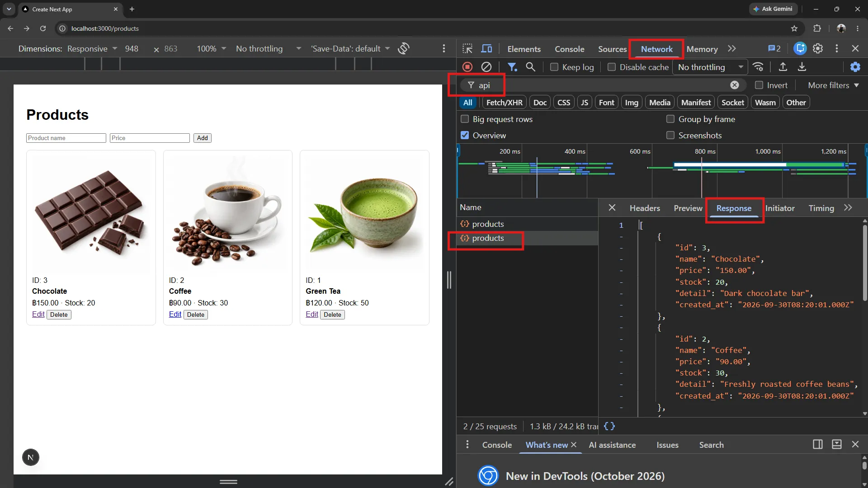Switch to the Console panel
The image size is (868, 488).
[x=570, y=49]
